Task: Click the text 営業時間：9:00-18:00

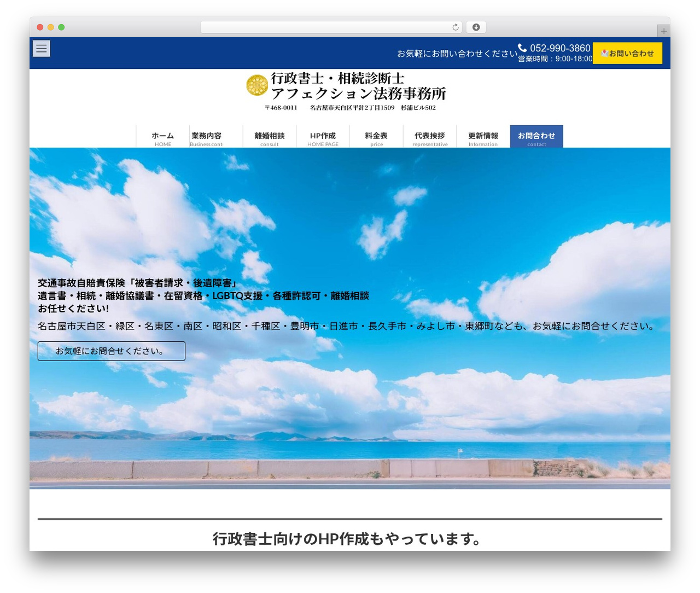Action: pos(555,59)
